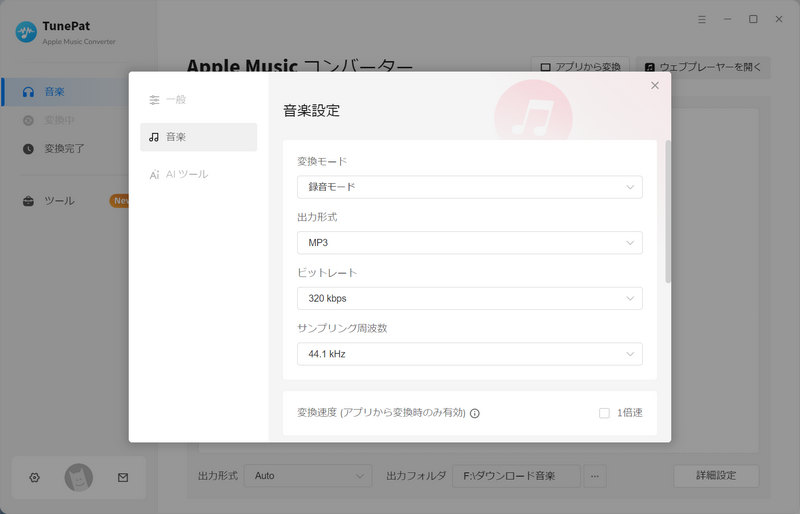This screenshot has width=800, height=514.
Task: Click the TunePat logo icon
Action: pyautogui.click(x=26, y=32)
